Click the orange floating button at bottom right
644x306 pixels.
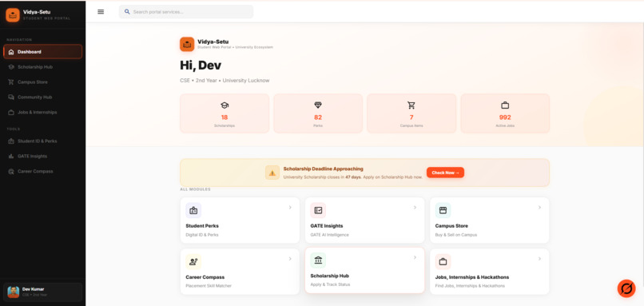[626, 288]
